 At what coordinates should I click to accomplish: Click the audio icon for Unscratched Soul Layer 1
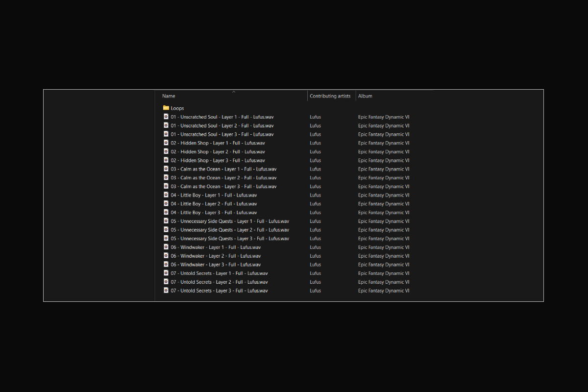(x=166, y=117)
